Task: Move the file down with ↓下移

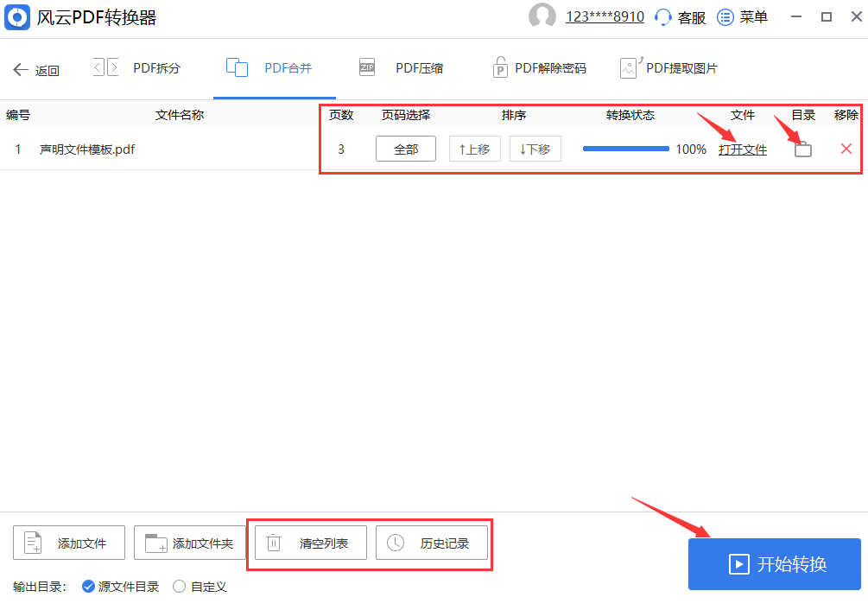Action: pyautogui.click(x=535, y=149)
